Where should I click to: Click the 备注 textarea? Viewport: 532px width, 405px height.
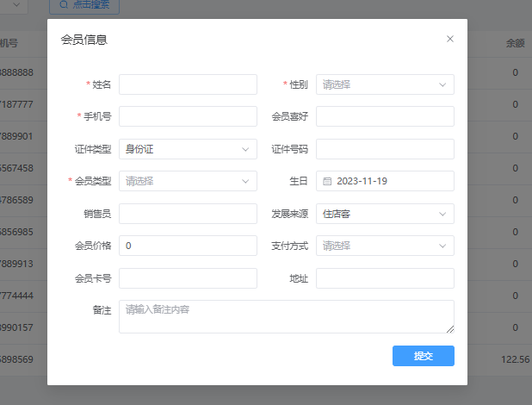[287, 316]
